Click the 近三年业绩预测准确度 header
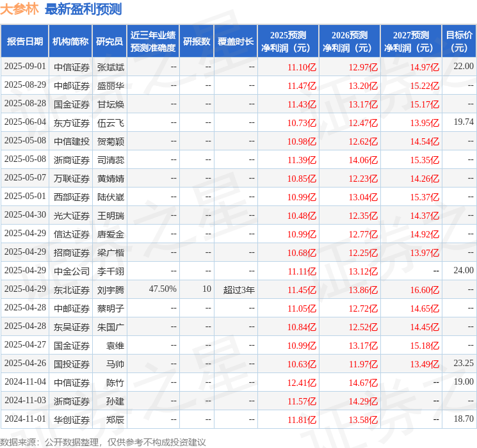Image resolution: width=477 pixels, height=448 pixels. 153,42
